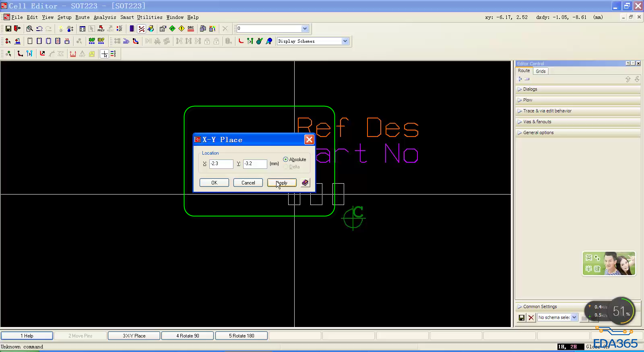Screen dimensions: 644x352
Task: Open the No schema selected dropdown
Action: pyautogui.click(x=574, y=317)
